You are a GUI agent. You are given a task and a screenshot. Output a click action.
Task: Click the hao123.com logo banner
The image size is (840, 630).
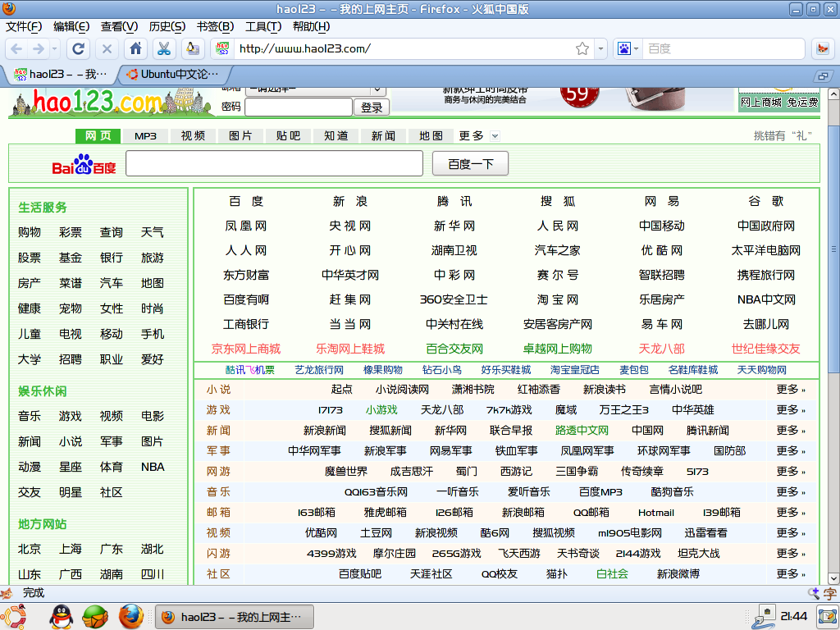113,102
